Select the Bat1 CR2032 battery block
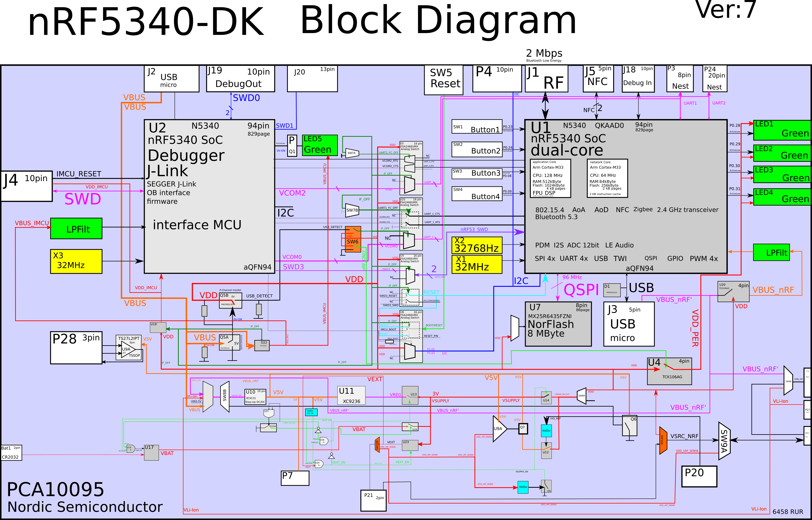 tap(11, 453)
